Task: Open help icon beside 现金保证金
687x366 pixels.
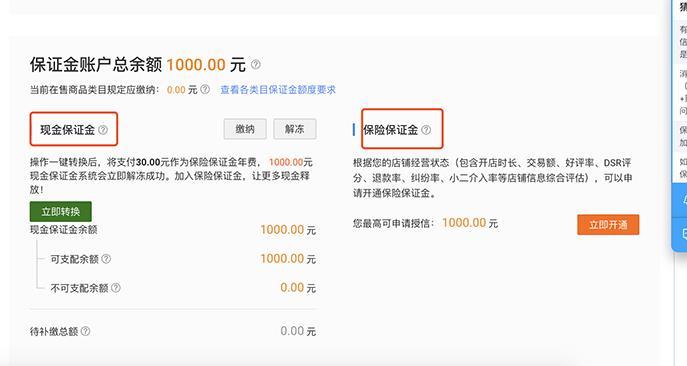Action: (103, 130)
